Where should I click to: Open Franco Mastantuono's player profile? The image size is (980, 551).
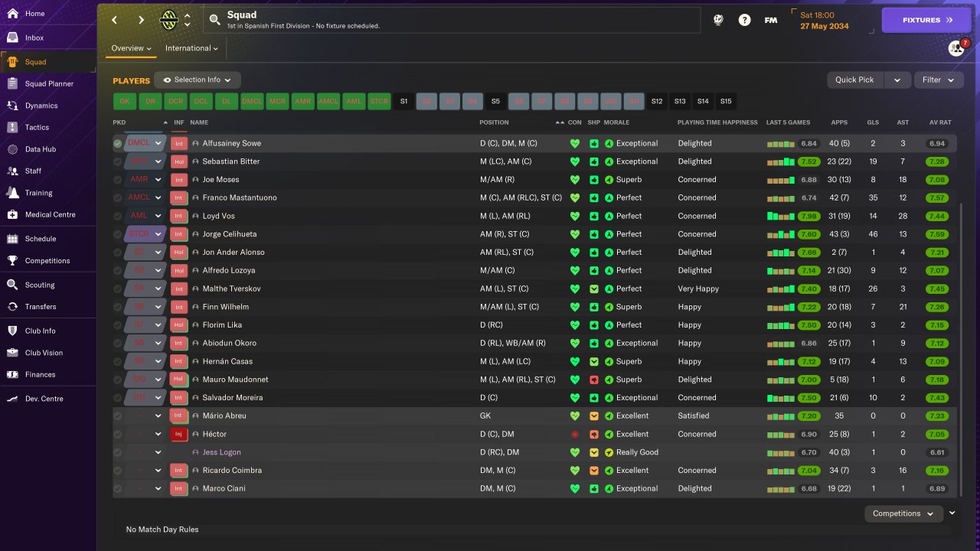240,197
